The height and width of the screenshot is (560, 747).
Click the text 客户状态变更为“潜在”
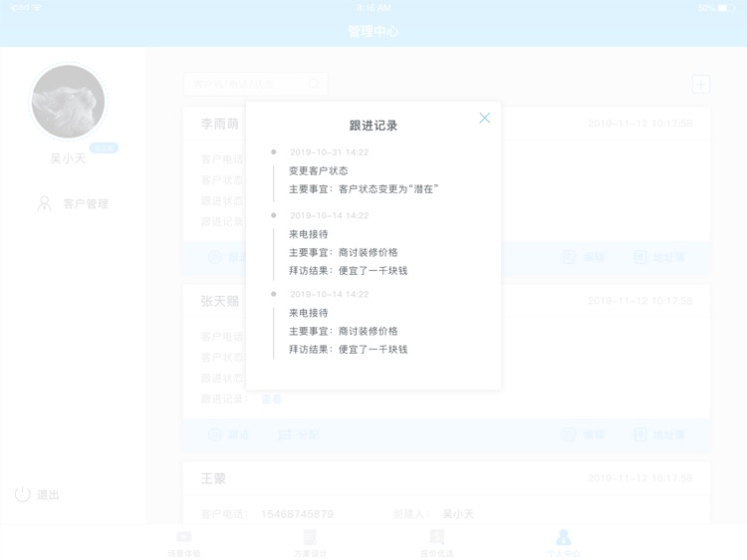[x=388, y=189]
